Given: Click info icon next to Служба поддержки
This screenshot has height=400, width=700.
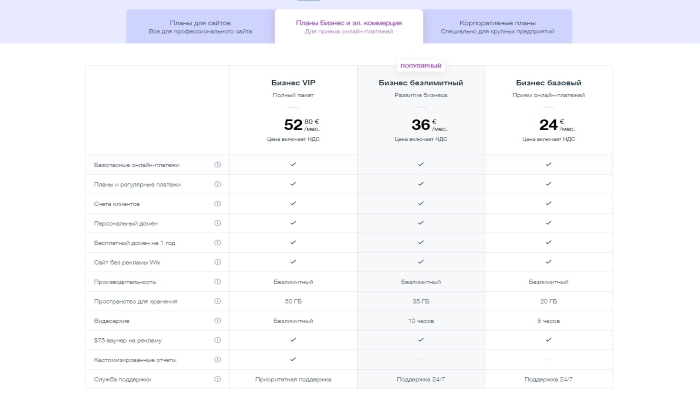Looking at the screenshot, I should click(x=217, y=379).
